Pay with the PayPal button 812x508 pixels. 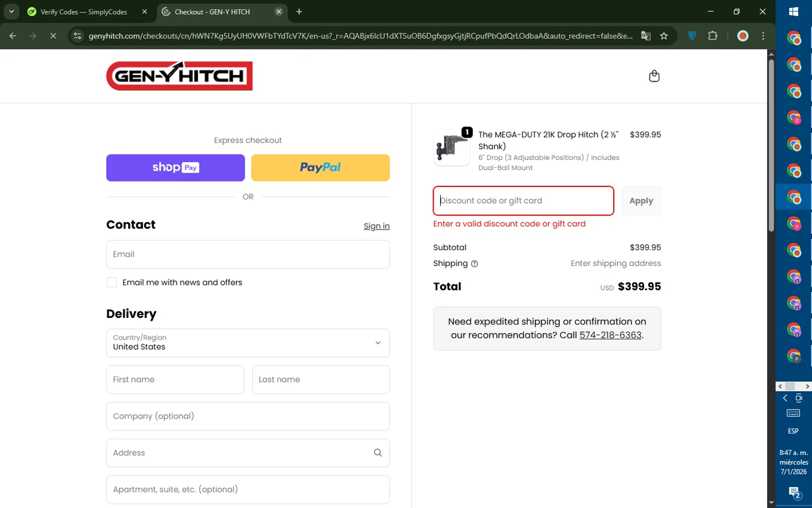(320, 168)
